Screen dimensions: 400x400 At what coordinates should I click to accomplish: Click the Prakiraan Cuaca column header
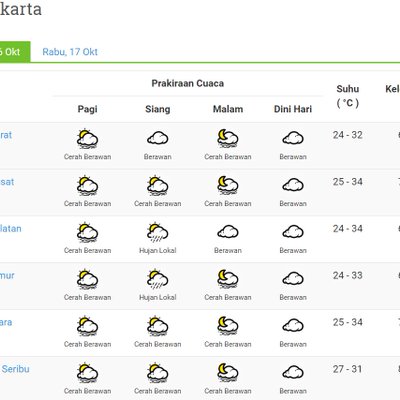click(x=188, y=83)
